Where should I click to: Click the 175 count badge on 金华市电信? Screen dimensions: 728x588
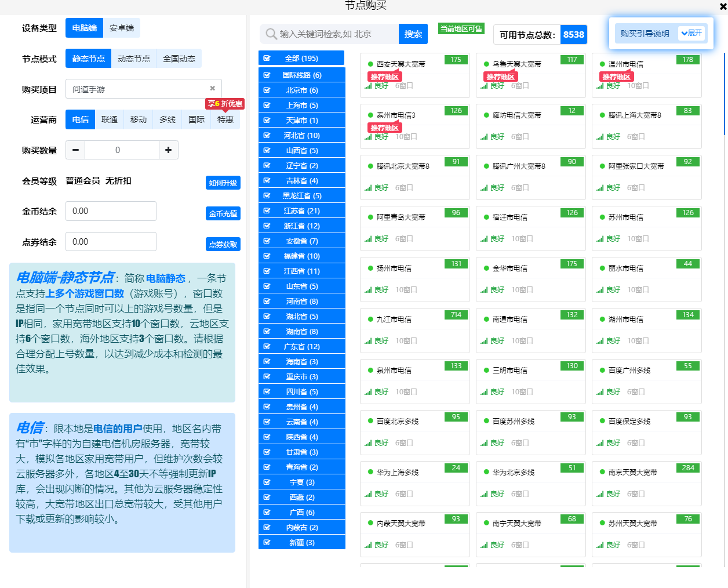pos(572,264)
